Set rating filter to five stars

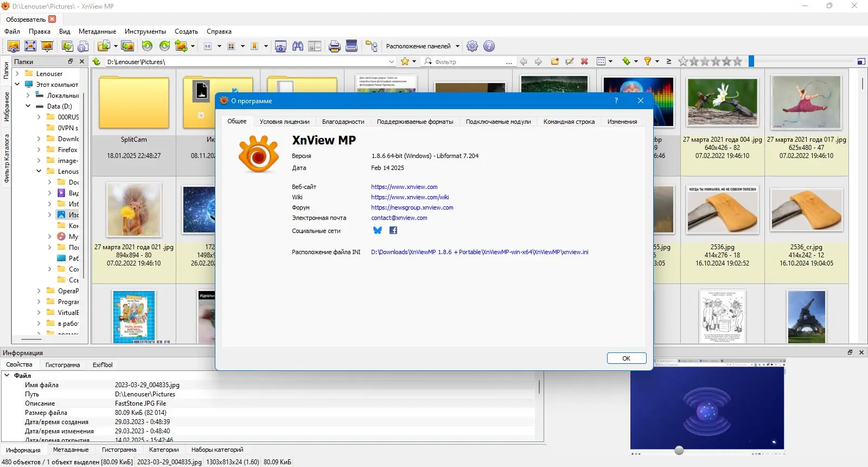coord(737,62)
